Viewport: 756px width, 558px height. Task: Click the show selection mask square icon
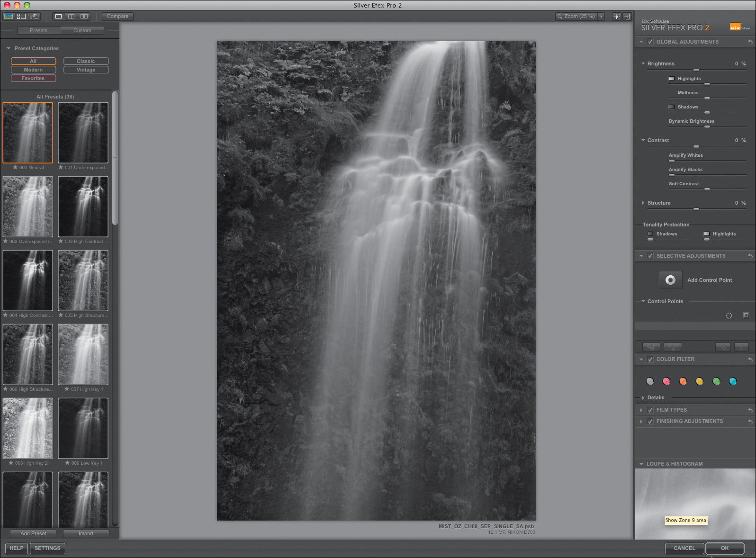[x=746, y=315]
